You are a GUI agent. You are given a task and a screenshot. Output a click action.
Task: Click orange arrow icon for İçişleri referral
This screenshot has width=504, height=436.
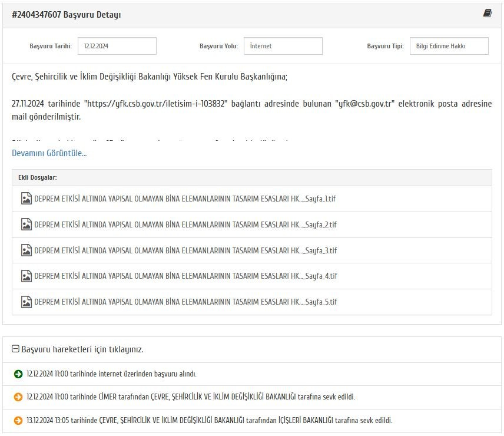coord(18,420)
